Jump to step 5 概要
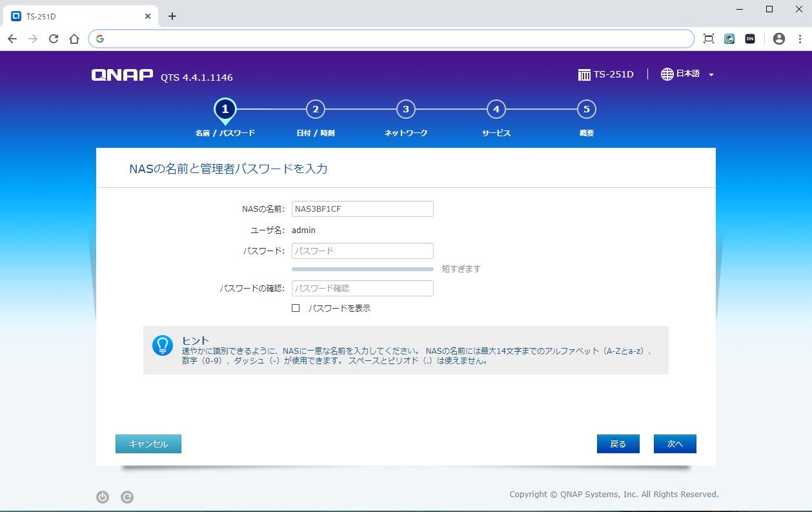Image resolution: width=812 pixels, height=512 pixels. pyautogui.click(x=586, y=110)
